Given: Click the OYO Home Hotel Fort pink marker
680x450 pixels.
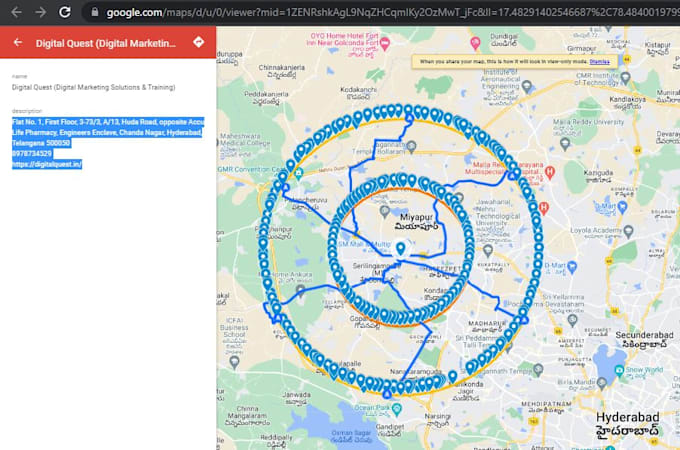Looking at the screenshot, I should tap(385, 43).
